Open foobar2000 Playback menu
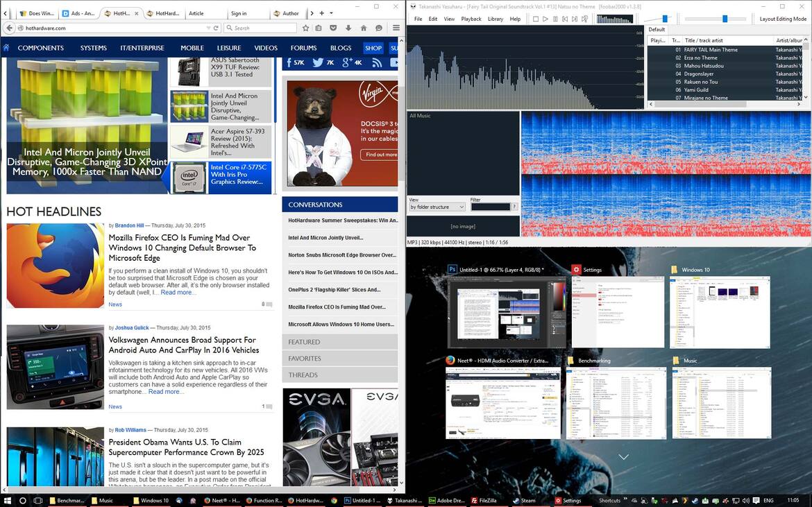Screen dimensions: 812x507 (471, 19)
